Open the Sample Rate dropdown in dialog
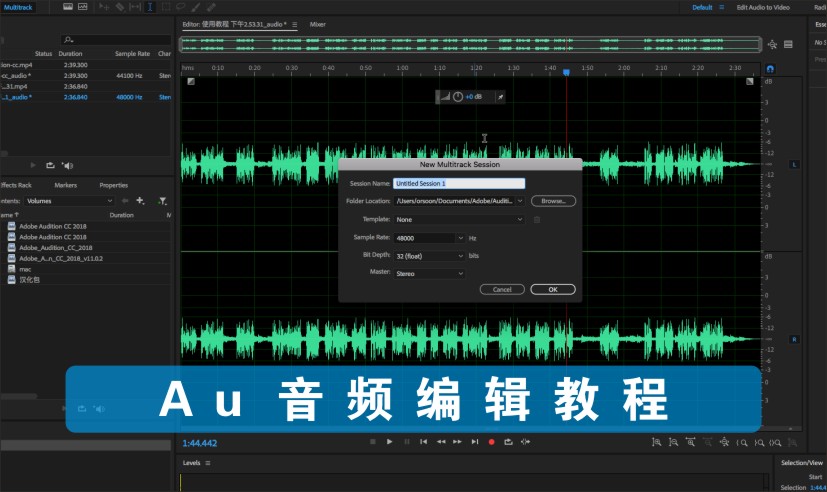The height and width of the screenshot is (492, 827). (x=460, y=238)
